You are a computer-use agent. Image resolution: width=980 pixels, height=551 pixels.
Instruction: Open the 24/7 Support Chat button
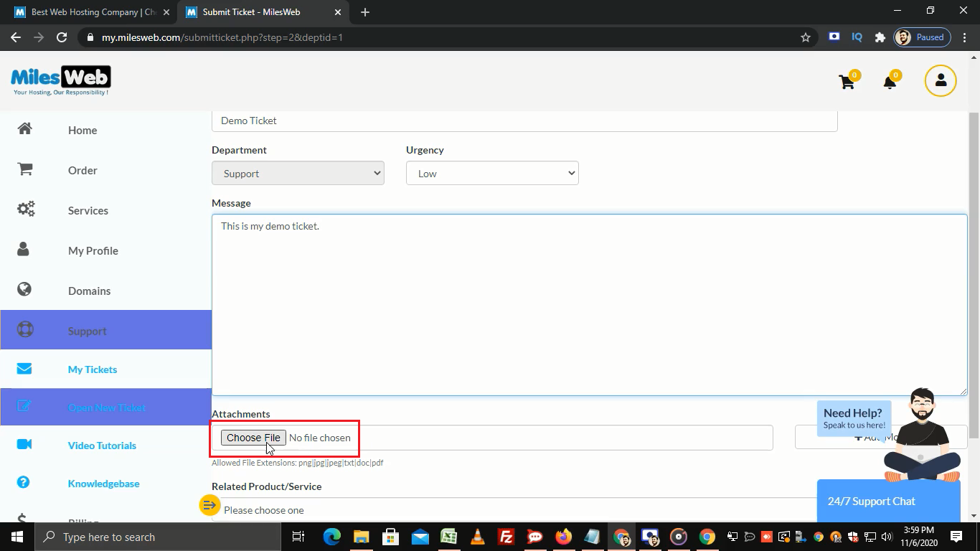click(x=871, y=501)
